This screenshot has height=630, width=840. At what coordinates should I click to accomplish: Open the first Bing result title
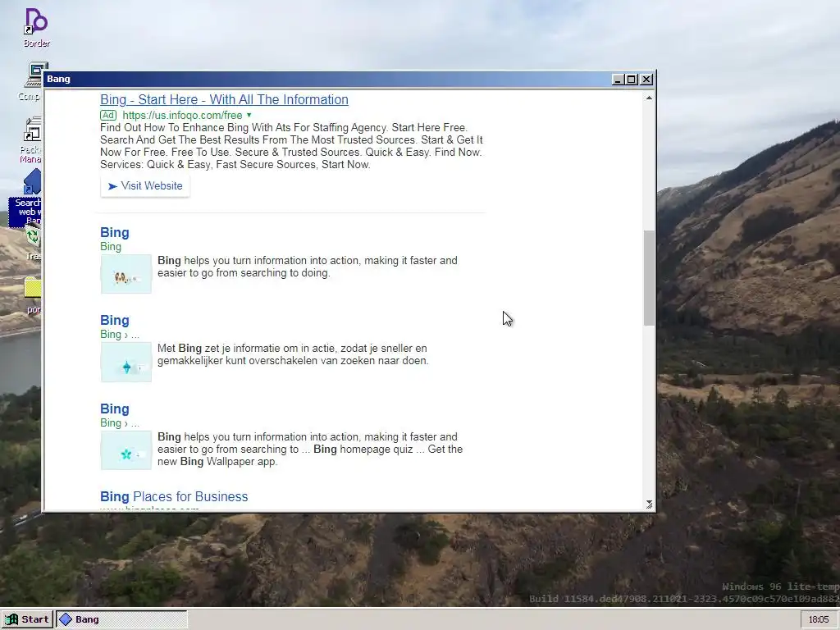point(115,232)
